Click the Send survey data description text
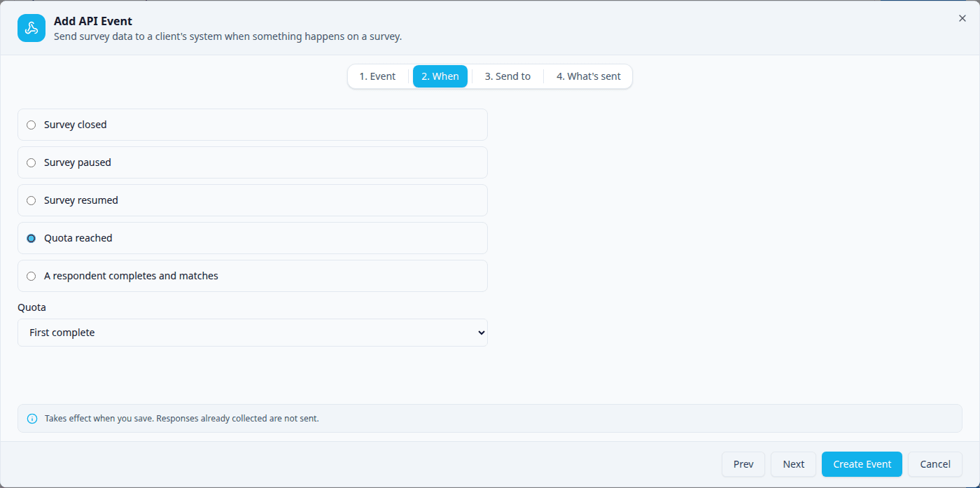 227,36
